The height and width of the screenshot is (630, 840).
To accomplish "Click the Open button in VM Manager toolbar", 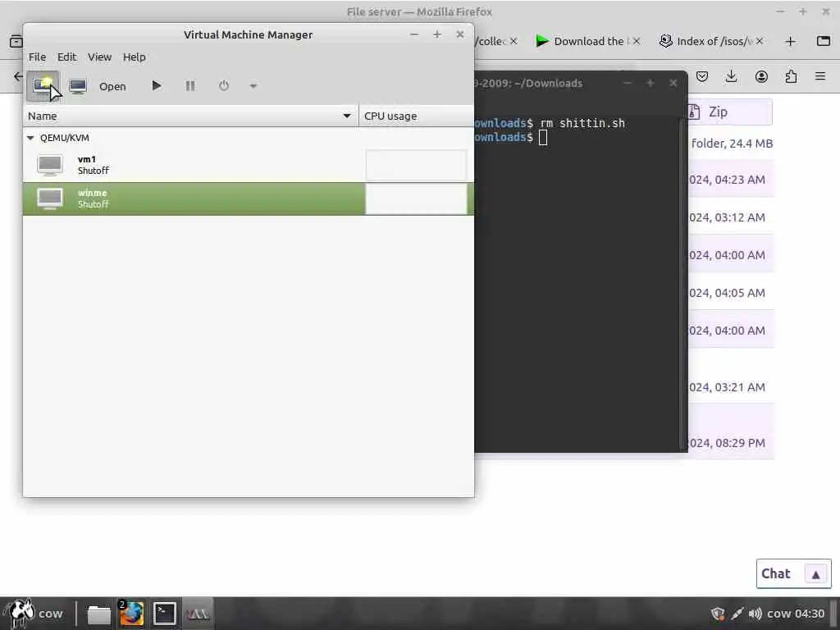I will [x=112, y=86].
